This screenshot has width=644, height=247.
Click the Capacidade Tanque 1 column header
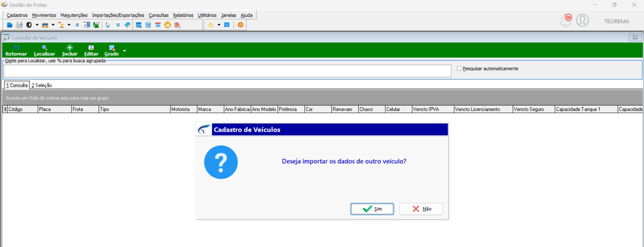(586, 109)
